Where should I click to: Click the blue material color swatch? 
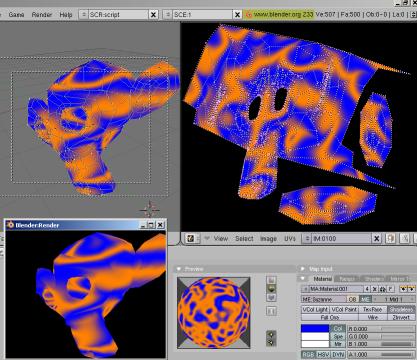tap(315, 328)
